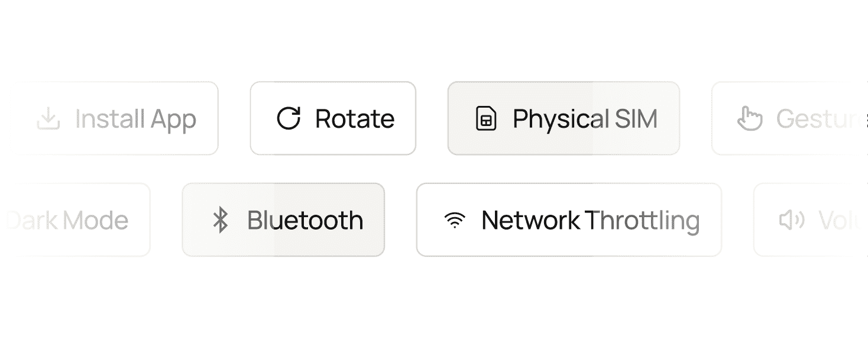Open the Rotate control
This screenshot has height=355, width=868.
[x=333, y=118]
